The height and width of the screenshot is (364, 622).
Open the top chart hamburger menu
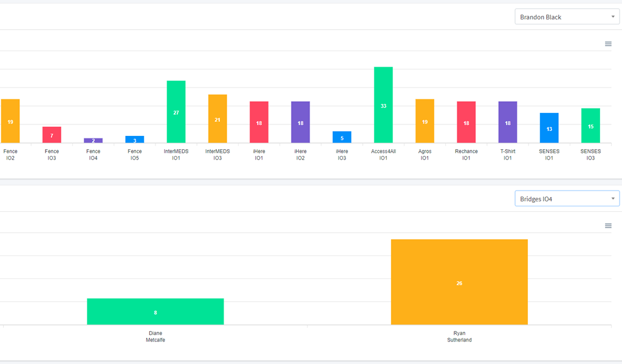[x=608, y=44]
